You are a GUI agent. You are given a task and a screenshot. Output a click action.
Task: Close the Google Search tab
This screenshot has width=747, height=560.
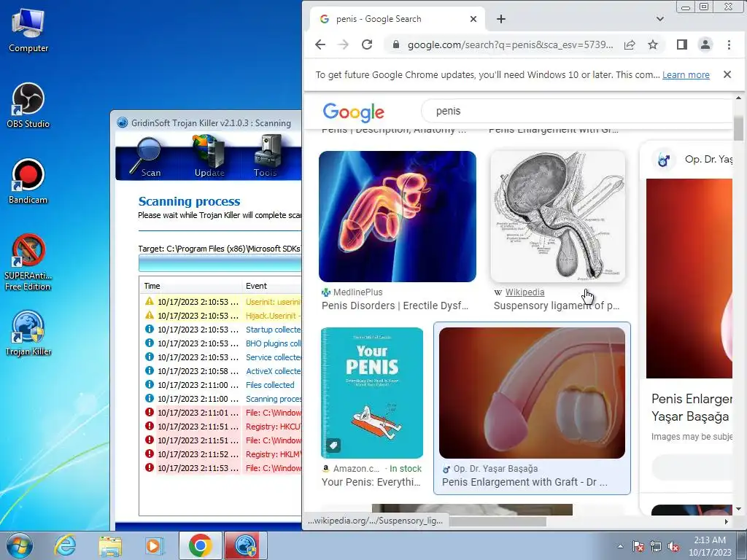(x=473, y=19)
